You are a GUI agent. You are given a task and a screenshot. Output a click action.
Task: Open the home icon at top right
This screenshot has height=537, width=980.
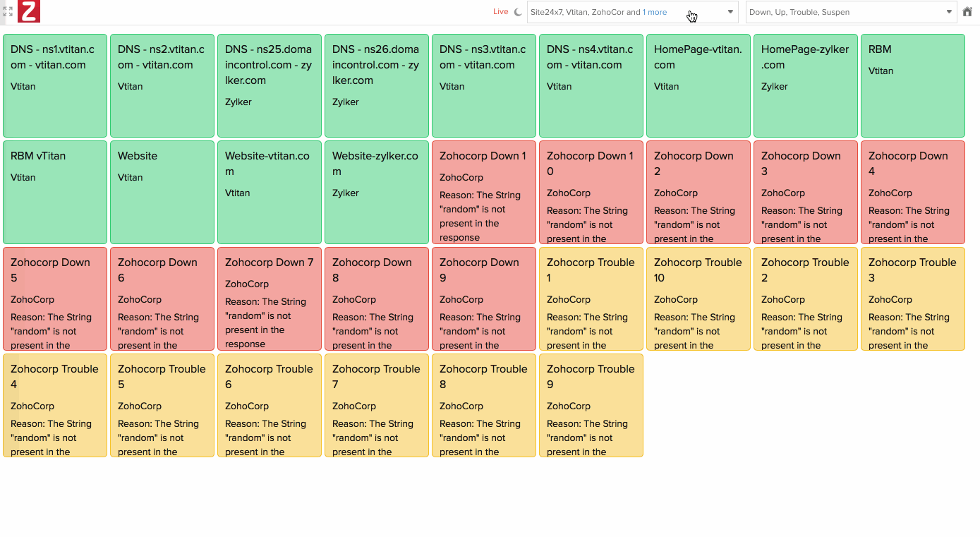pyautogui.click(x=967, y=12)
